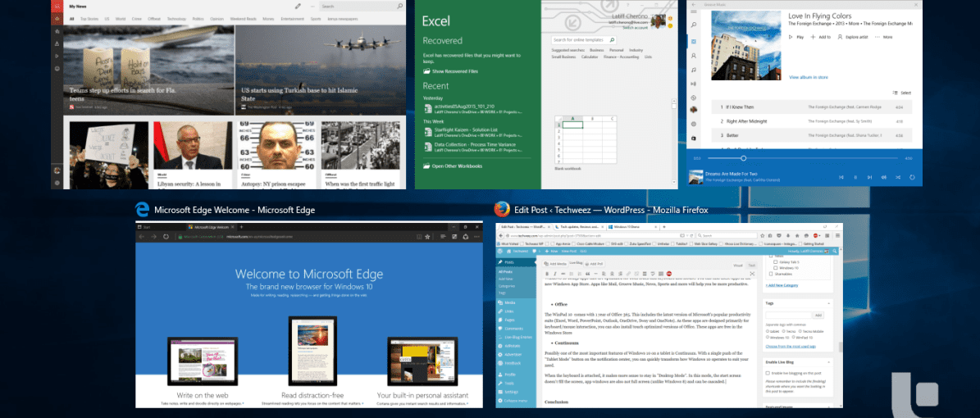Open Media in WordPress sidebar menu

coord(509,302)
